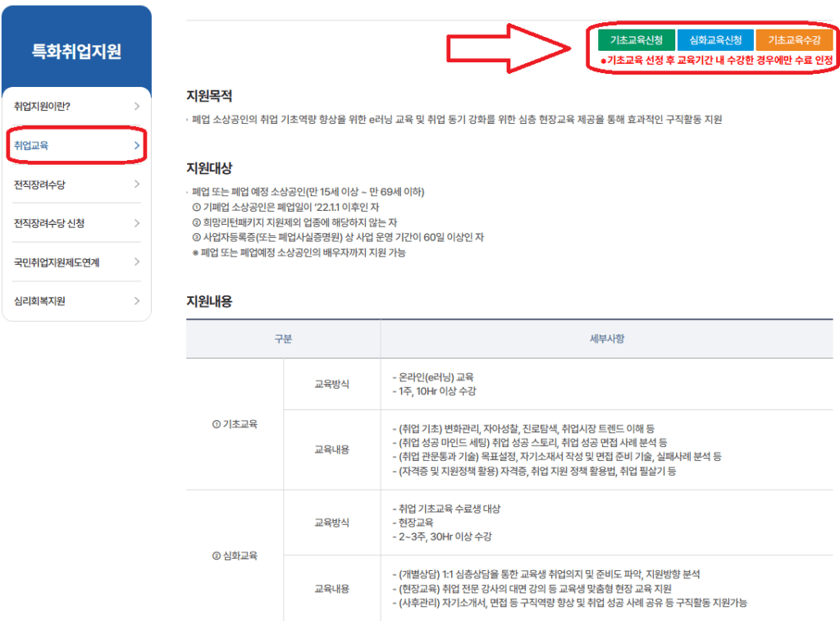Select 심리회복지원 in the sidebar
The image size is (840, 621).
76,300
